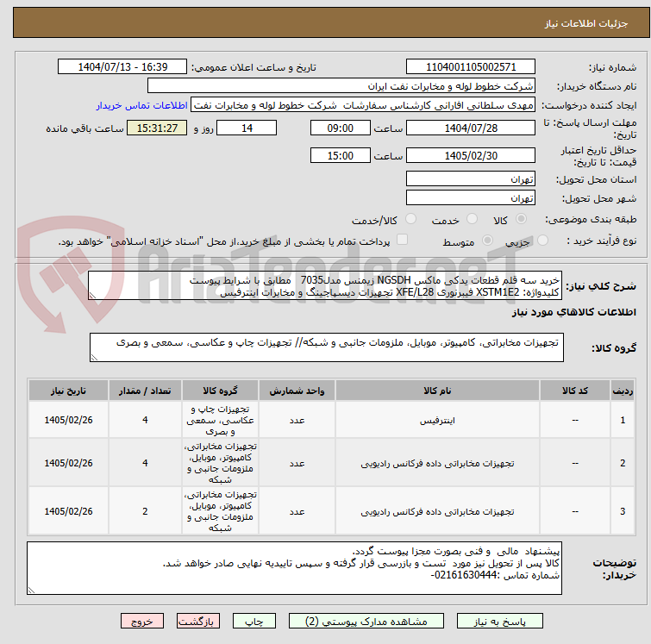Screen dimensions: 651x644
Task: Select the کالا radio button
Action: (521, 219)
